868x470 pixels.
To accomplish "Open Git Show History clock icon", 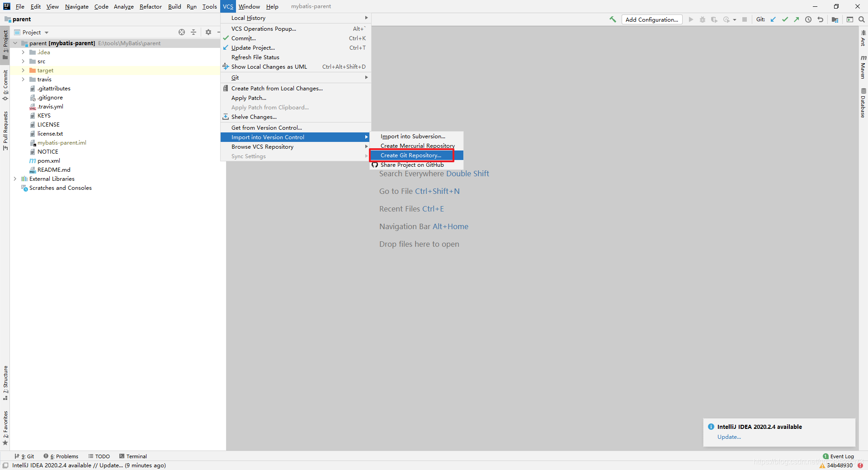I will (x=808, y=19).
